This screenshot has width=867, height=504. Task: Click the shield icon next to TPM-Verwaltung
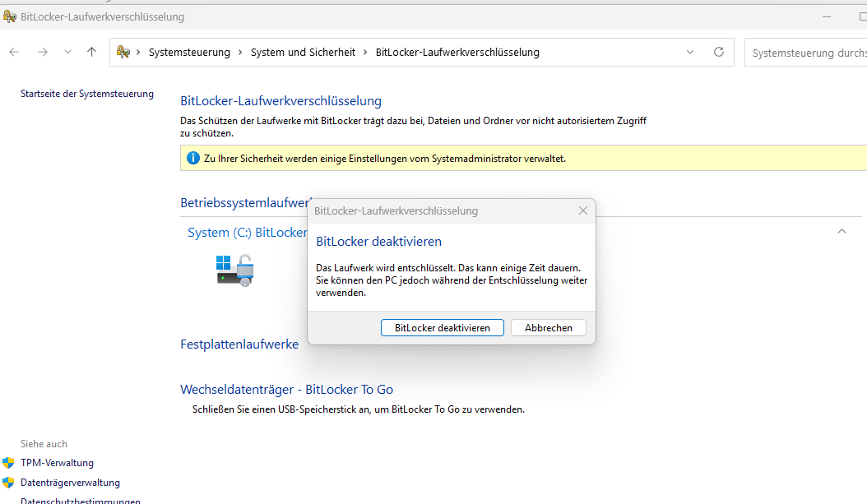(8, 463)
